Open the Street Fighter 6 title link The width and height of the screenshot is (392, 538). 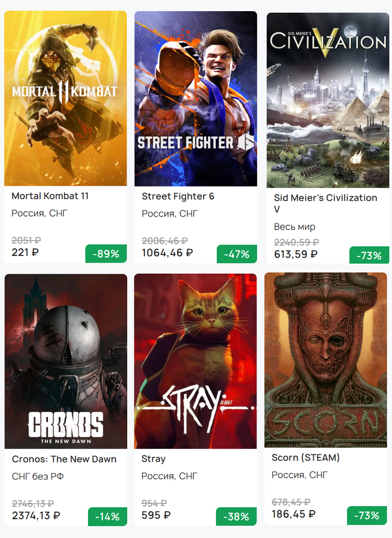[178, 196]
